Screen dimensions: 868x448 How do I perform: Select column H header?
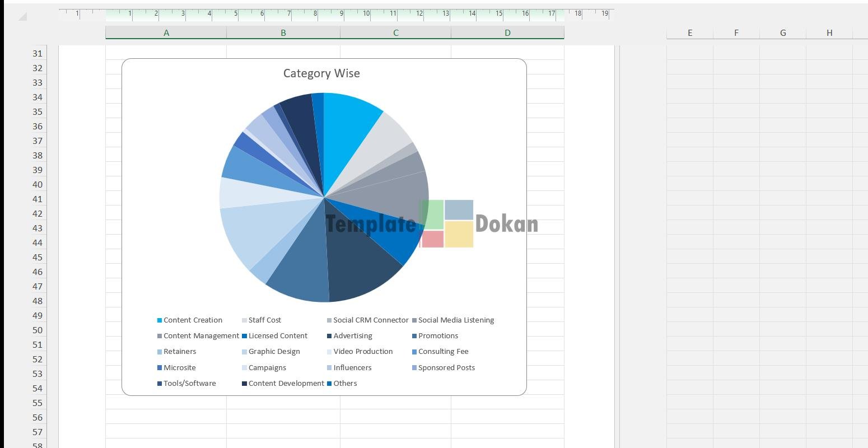tap(829, 33)
